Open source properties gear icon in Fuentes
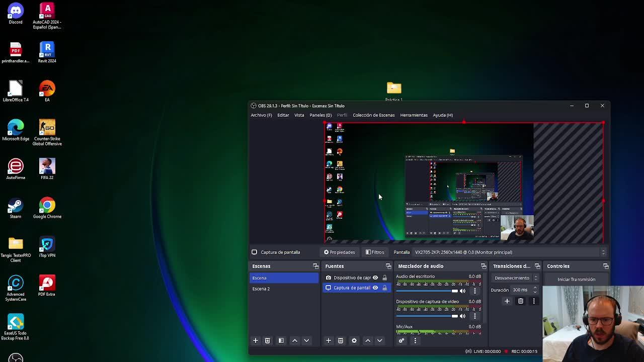Viewport: 644px width, 362px height. [354, 340]
